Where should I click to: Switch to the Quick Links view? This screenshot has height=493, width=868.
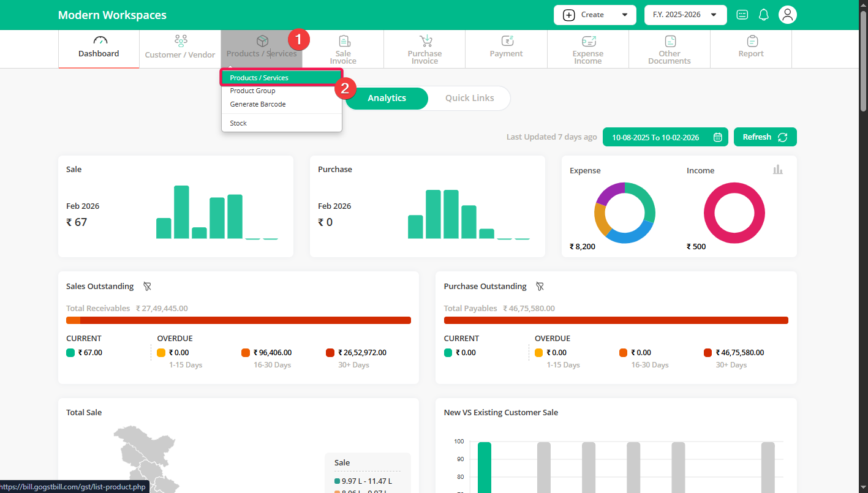click(469, 98)
